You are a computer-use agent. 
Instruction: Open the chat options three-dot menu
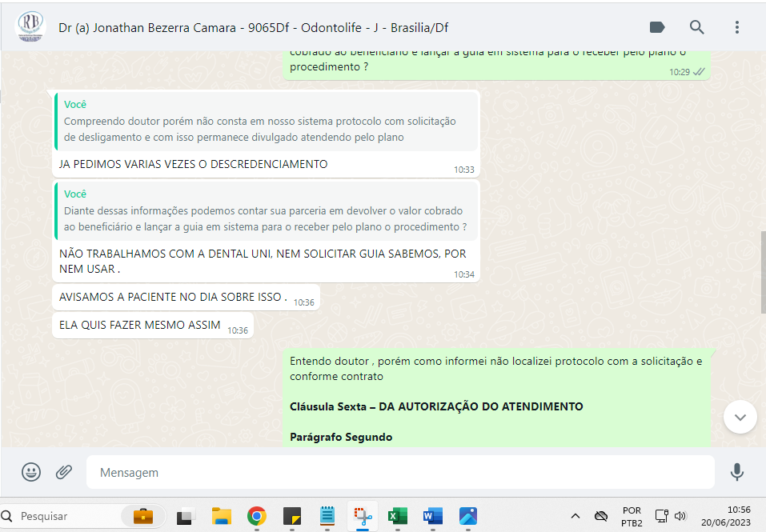point(736,27)
